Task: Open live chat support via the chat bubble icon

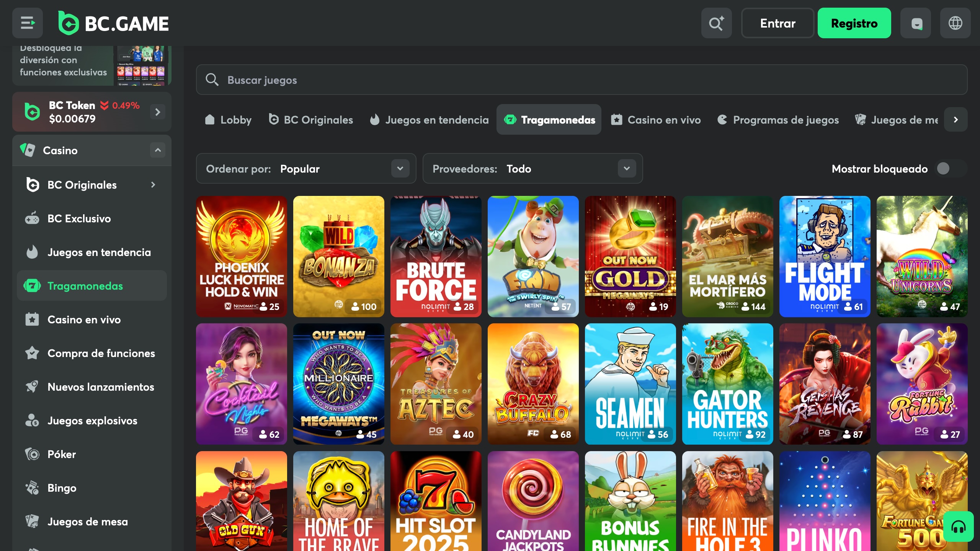Action: [x=916, y=23]
